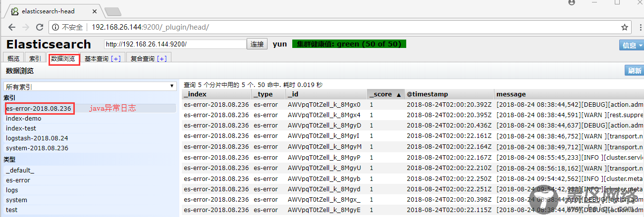
Task: Select the elasticsearch-head browser tab
Action: [x=53, y=10]
